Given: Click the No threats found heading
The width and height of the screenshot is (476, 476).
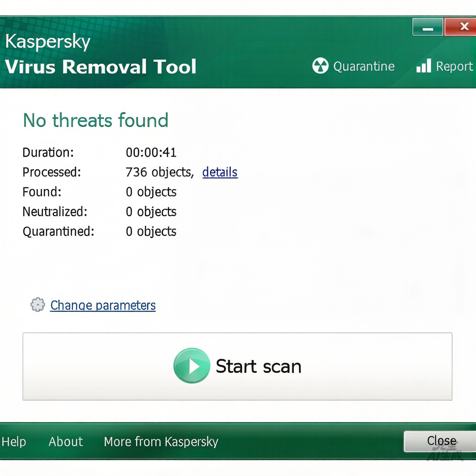Looking at the screenshot, I should pos(96,120).
